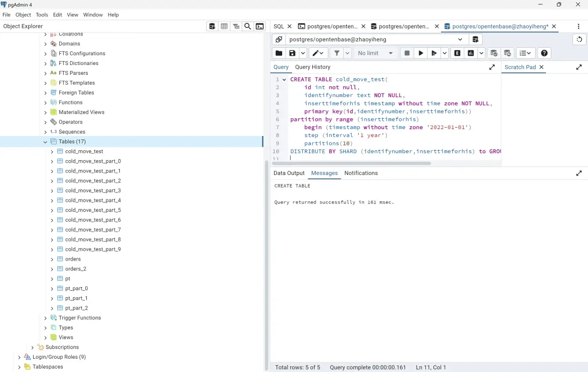The width and height of the screenshot is (588, 372).
Task: Open explain options dropdown arrow
Action: (481, 53)
